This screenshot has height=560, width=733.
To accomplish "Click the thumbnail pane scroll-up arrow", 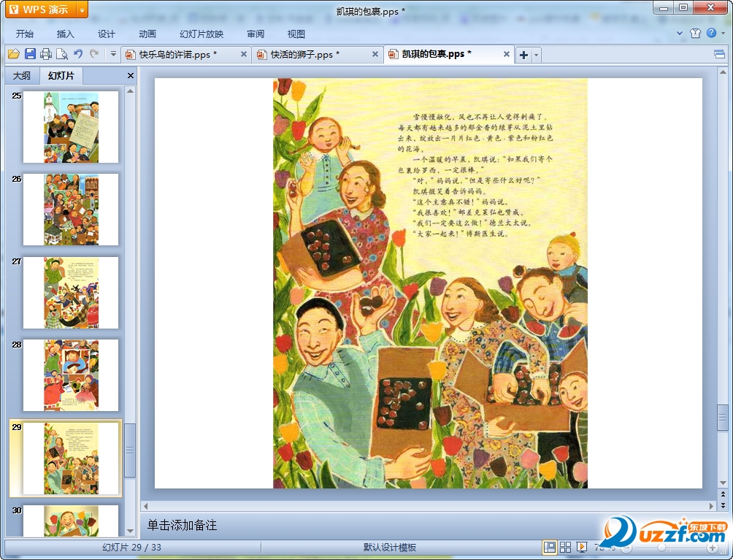I will [x=130, y=91].
